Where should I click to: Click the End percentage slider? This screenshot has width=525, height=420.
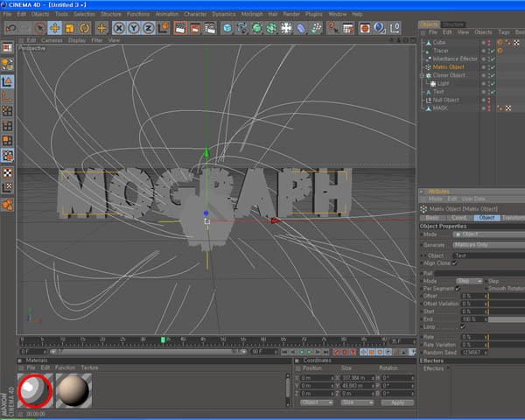[507, 319]
